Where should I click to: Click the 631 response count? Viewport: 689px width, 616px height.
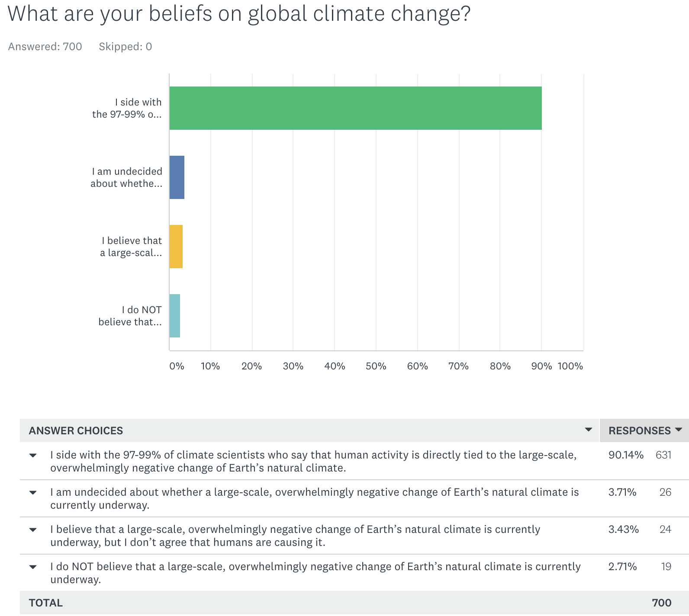663,455
